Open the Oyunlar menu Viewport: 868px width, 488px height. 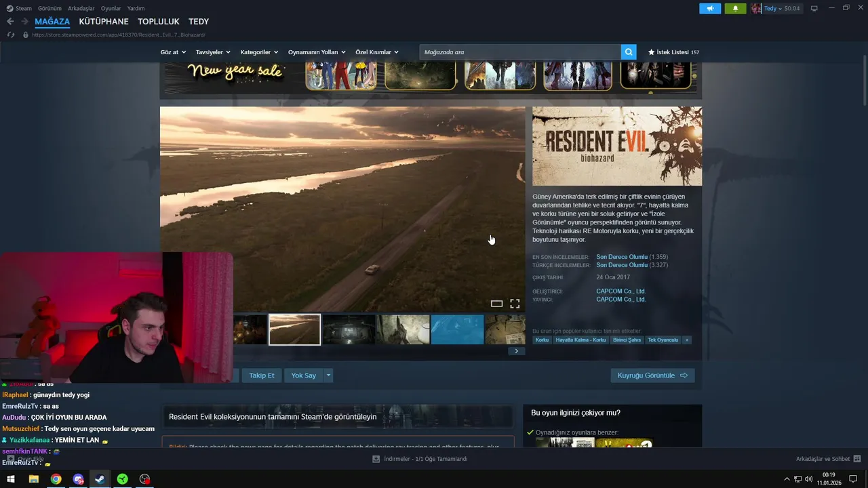click(111, 9)
